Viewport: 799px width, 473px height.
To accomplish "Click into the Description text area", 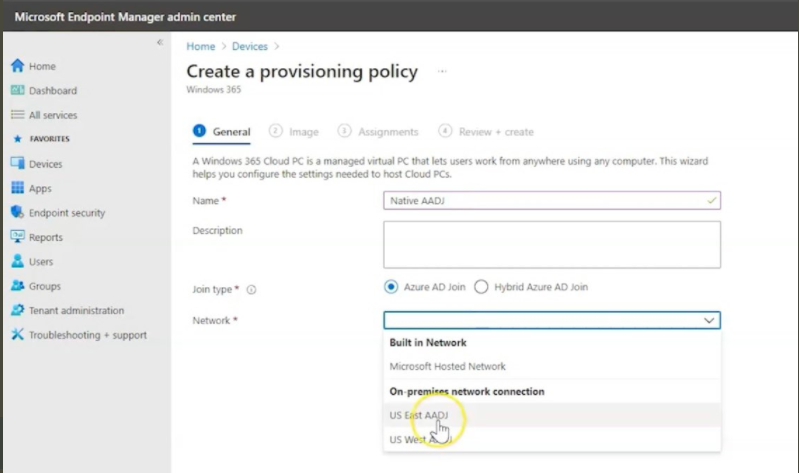I will (552, 245).
